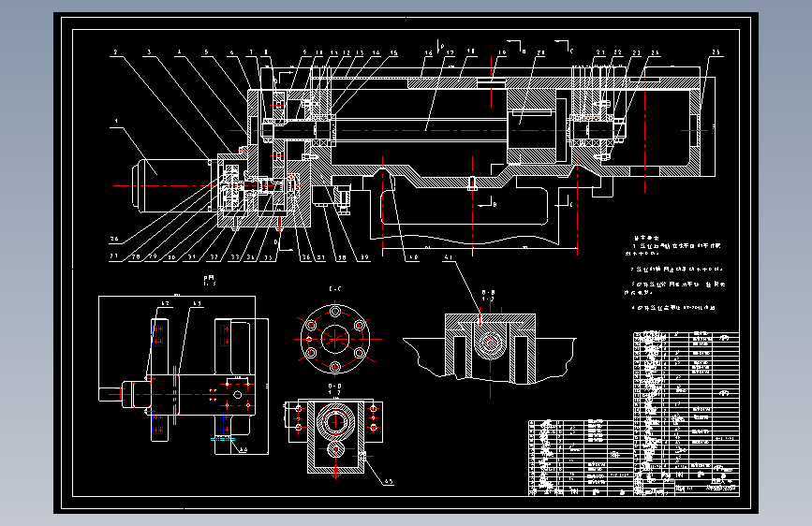
Task: Select the technical requirements notes block
Action: (x=674, y=273)
